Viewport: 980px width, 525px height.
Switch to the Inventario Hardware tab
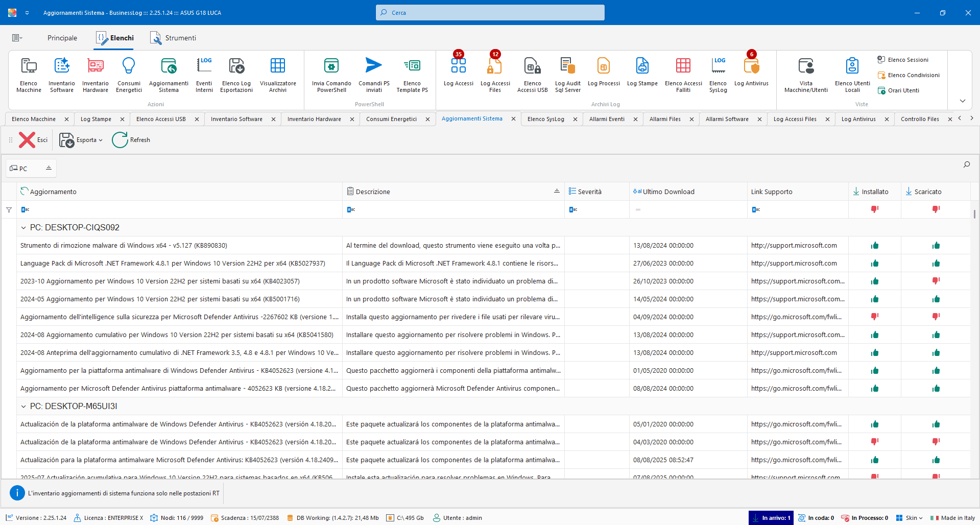coord(314,119)
